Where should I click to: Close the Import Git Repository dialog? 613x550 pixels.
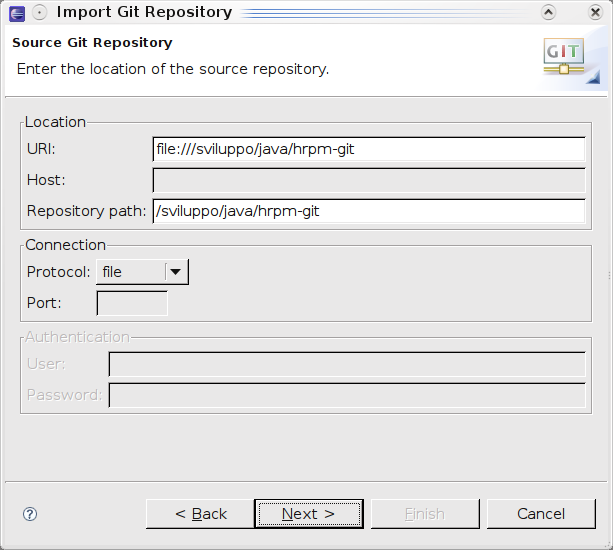(x=595, y=13)
